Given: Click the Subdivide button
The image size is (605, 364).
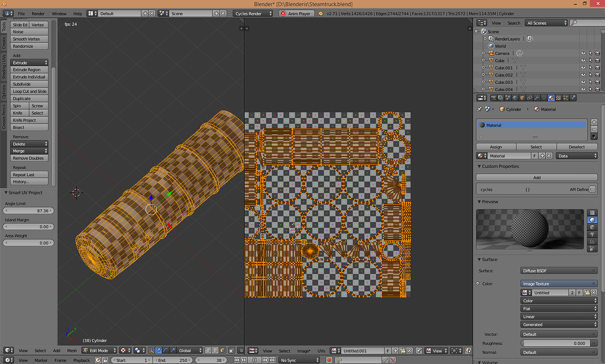Looking at the screenshot, I should pyautogui.click(x=30, y=84).
